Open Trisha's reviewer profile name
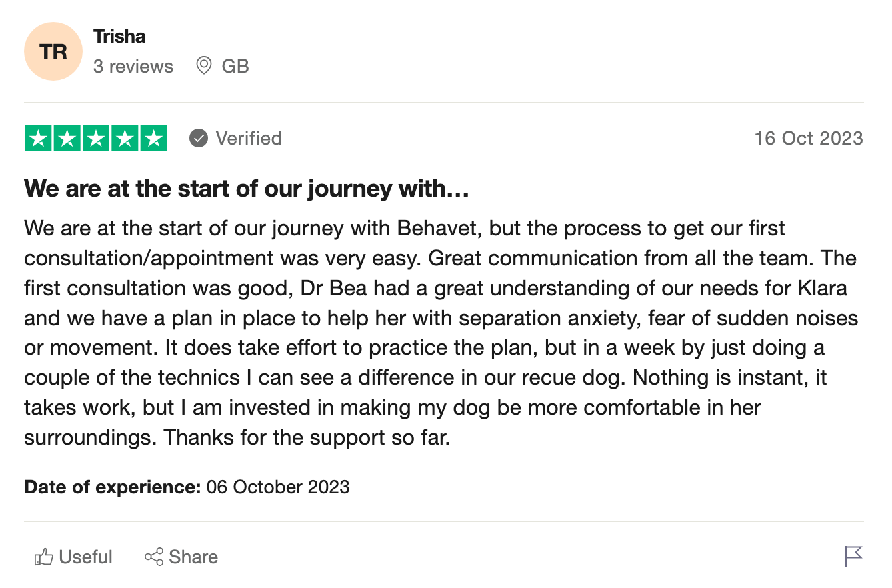Screen dimensions: 892x588 coord(119,36)
